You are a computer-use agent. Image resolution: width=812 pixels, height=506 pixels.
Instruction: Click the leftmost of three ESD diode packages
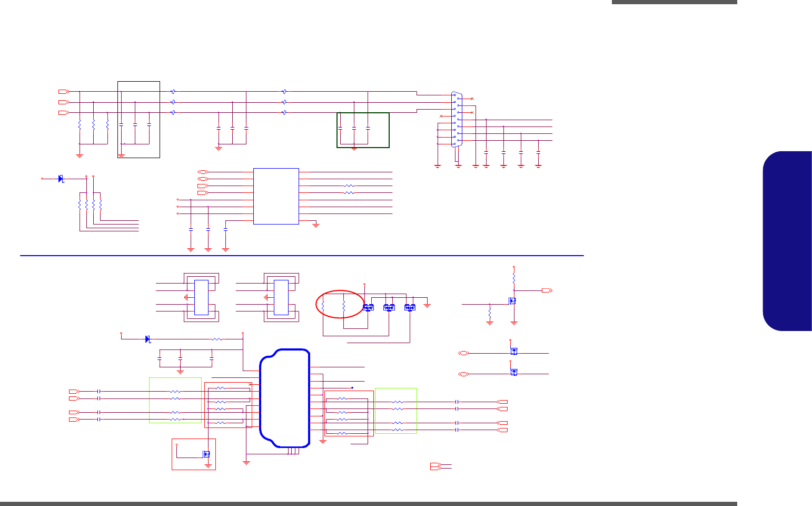[369, 307]
